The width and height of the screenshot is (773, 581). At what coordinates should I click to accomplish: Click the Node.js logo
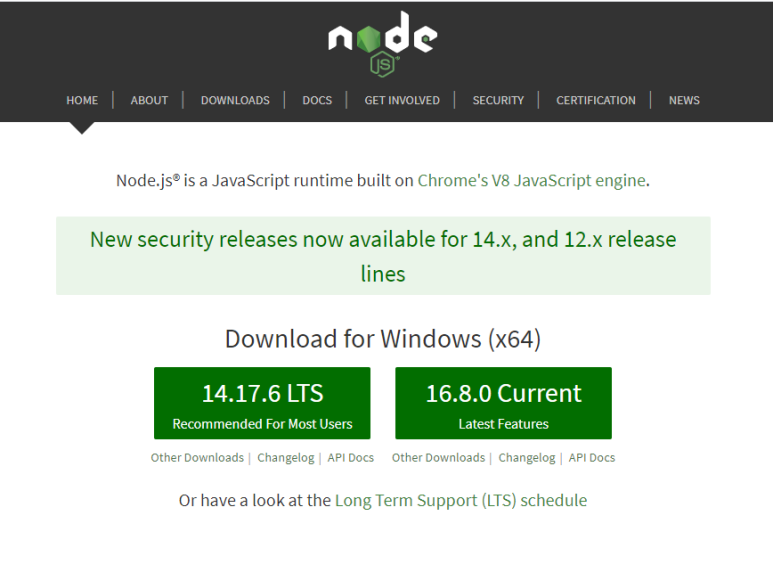click(x=383, y=44)
